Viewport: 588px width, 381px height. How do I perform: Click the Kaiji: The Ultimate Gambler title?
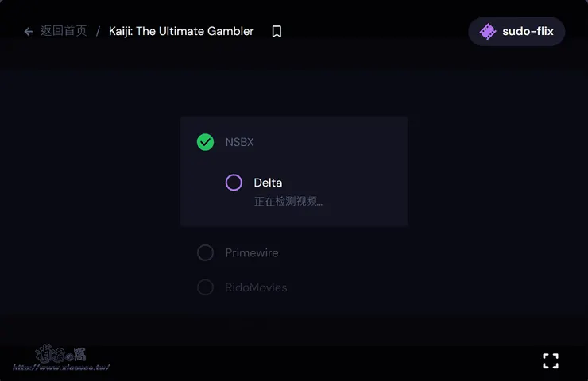181,32
